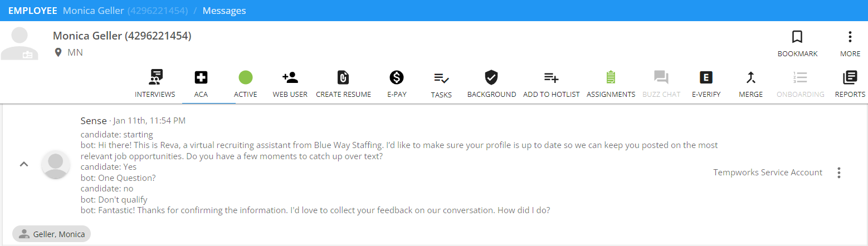Open the Reports icon
Viewport: 868px width, 246px height.
tap(850, 78)
